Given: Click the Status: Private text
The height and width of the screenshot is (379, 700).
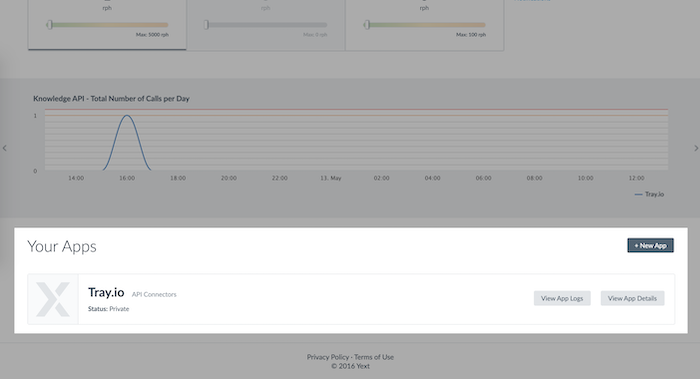Looking at the screenshot, I should click(x=108, y=308).
